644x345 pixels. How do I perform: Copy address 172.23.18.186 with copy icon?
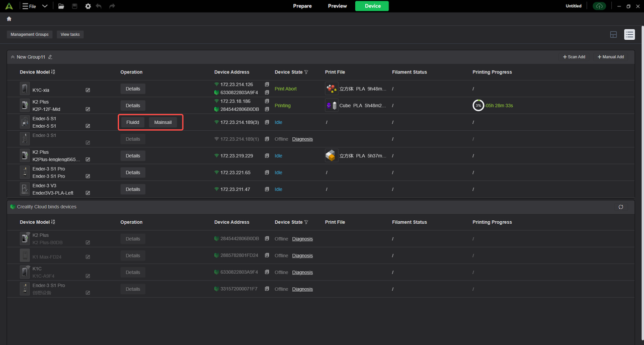pyautogui.click(x=267, y=101)
